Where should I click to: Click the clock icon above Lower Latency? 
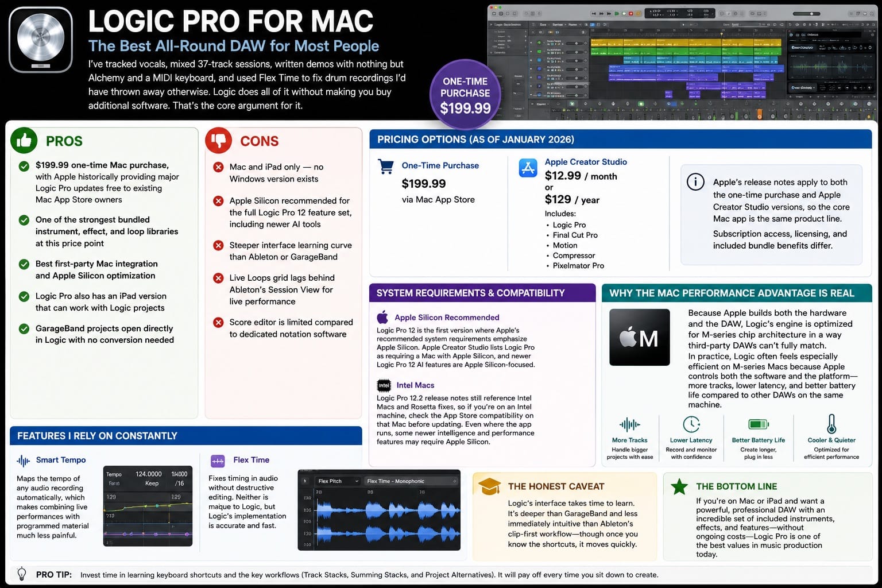point(691,424)
